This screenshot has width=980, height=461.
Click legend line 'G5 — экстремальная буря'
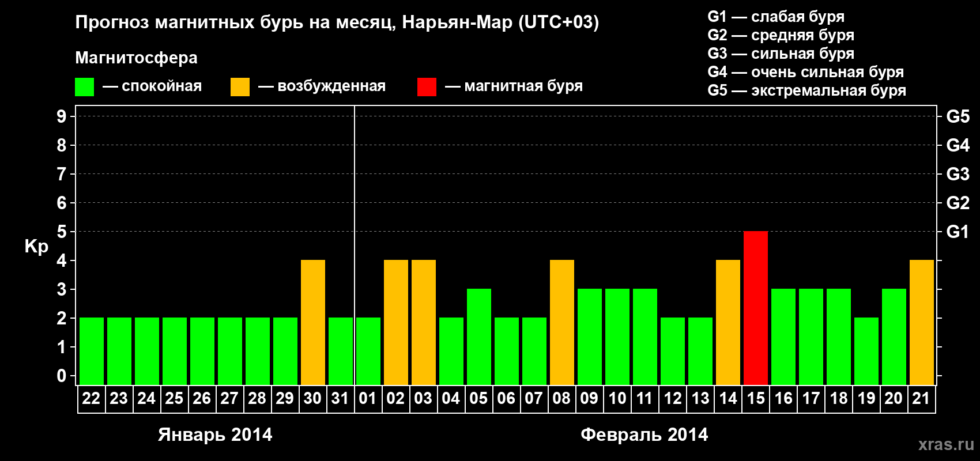click(807, 90)
